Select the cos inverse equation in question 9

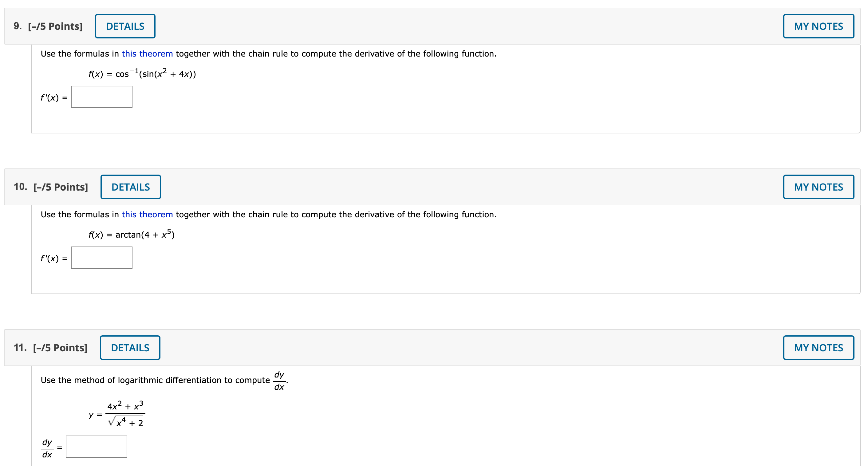(141, 73)
